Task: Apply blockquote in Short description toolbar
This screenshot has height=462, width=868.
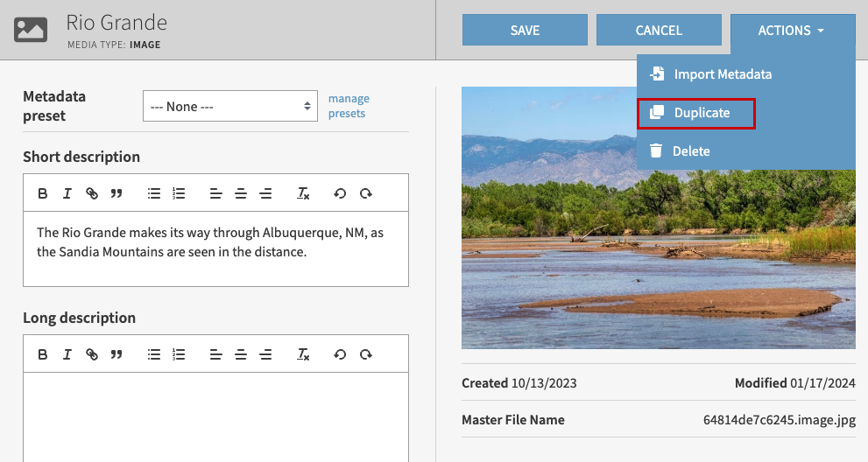Action: pyautogui.click(x=116, y=193)
